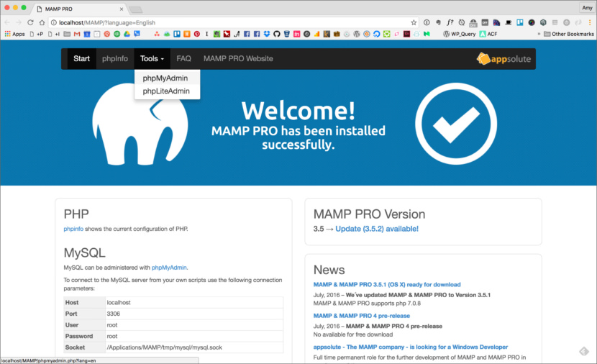The width and height of the screenshot is (597, 364).
Task: Open the Pinterest bookmark icon
Action: tap(197, 34)
